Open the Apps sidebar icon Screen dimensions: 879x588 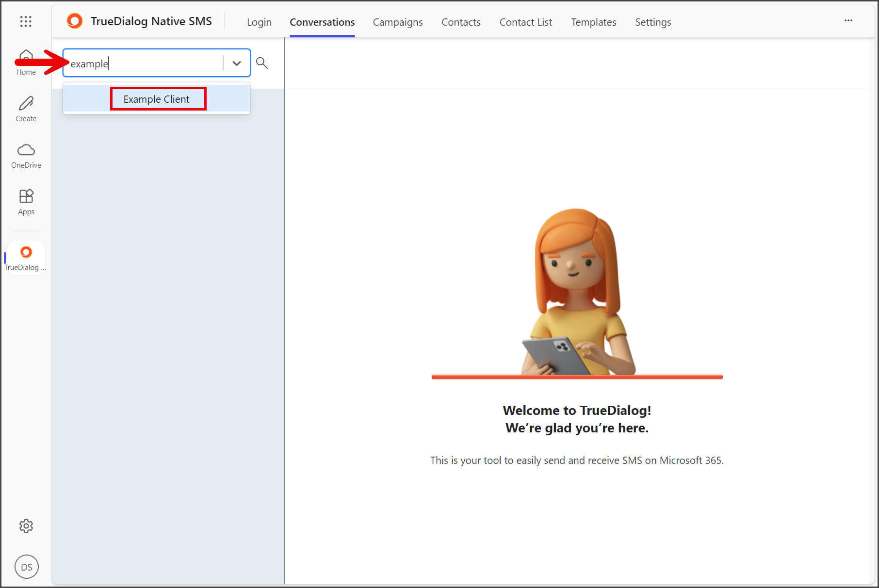tap(26, 202)
